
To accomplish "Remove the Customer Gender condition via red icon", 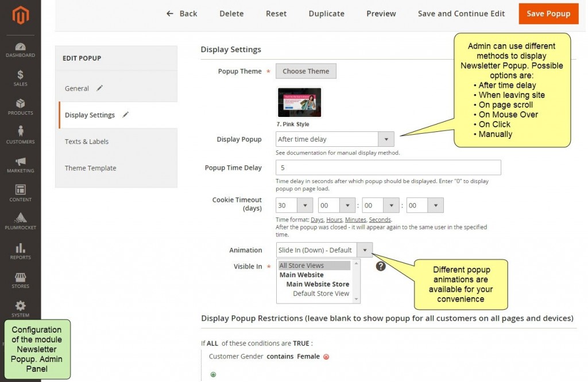I will pyautogui.click(x=326, y=356).
